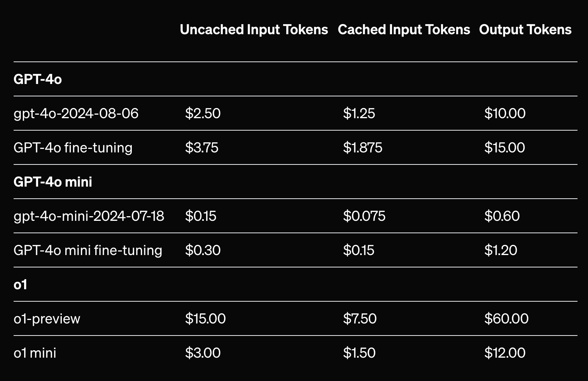
Task: Click the gpt-4o-2024-08-06 model name
Action: pos(76,114)
